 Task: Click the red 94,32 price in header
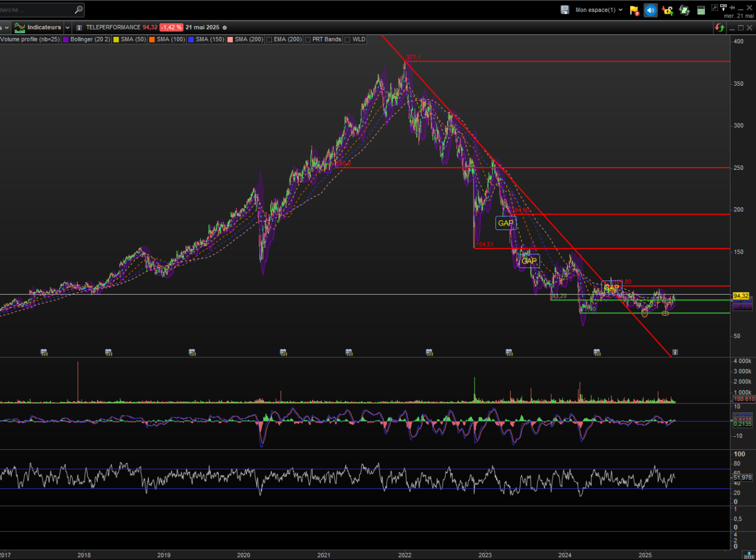(150, 27)
